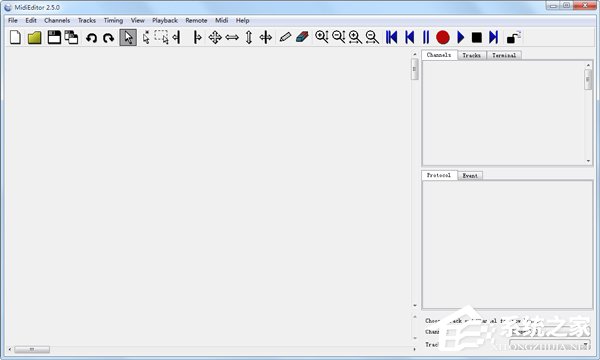Toggle the screen lock padlock icon
Image resolution: width=600 pixels, height=360 pixels.
coord(514,37)
